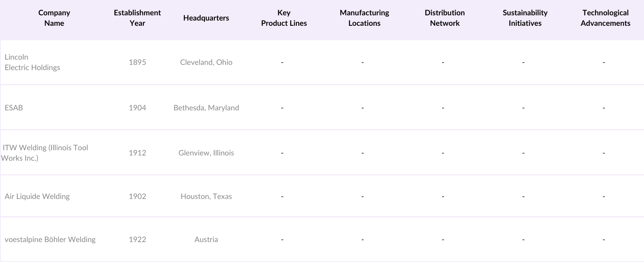Select the 1922 establishment year cell
Viewport: 644px width, 263px height.
[137, 240]
